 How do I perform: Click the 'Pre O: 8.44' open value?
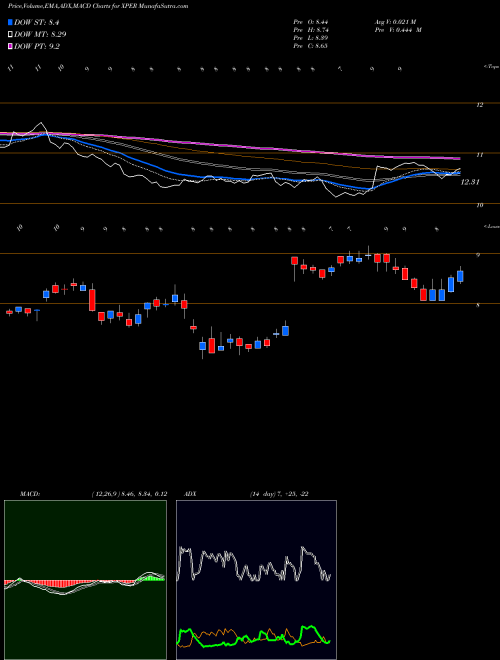tap(311, 22)
